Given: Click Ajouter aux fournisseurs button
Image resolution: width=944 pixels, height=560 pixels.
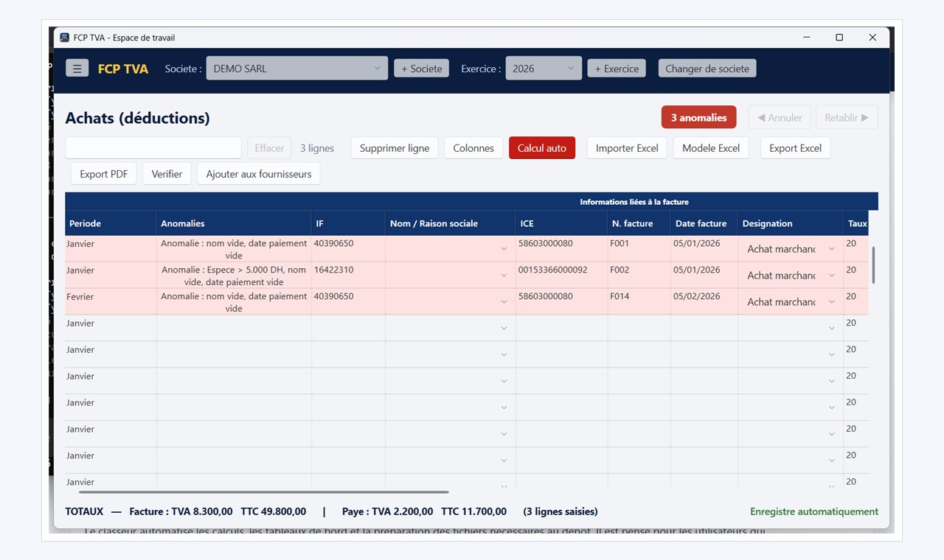Looking at the screenshot, I should click(x=259, y=174).
